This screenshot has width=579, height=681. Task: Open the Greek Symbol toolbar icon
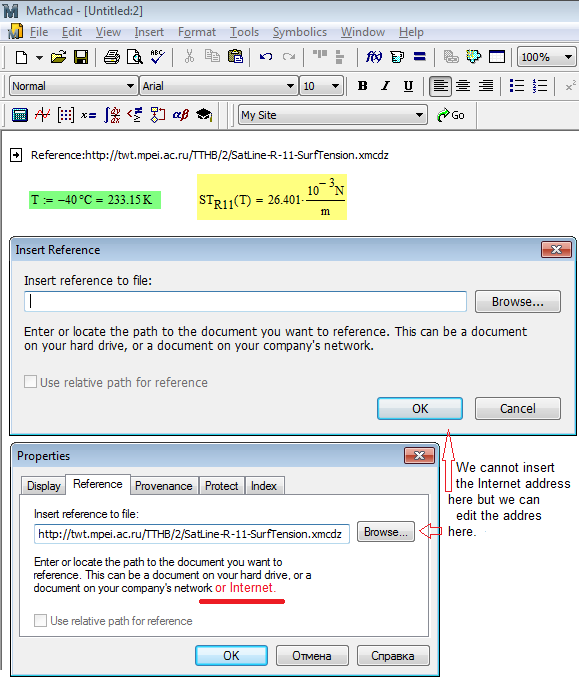(181, 115)
